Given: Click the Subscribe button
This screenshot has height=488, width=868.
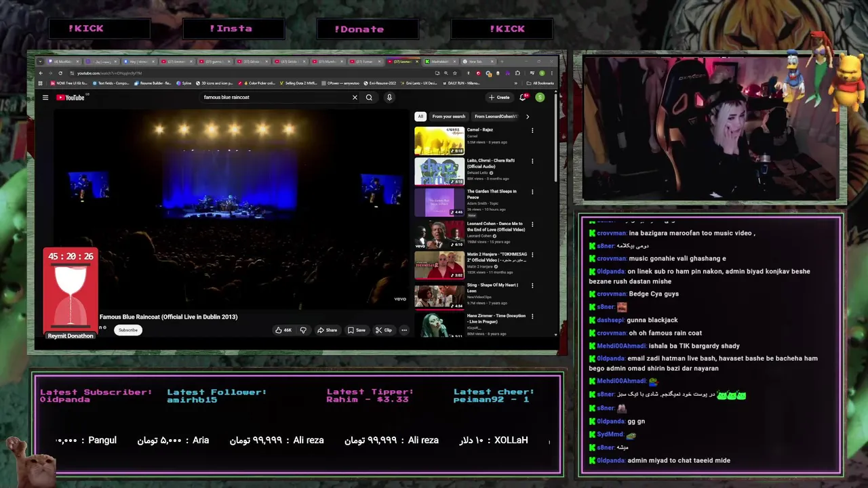Looking at the screenshot, I should click(x=127, y=330).
